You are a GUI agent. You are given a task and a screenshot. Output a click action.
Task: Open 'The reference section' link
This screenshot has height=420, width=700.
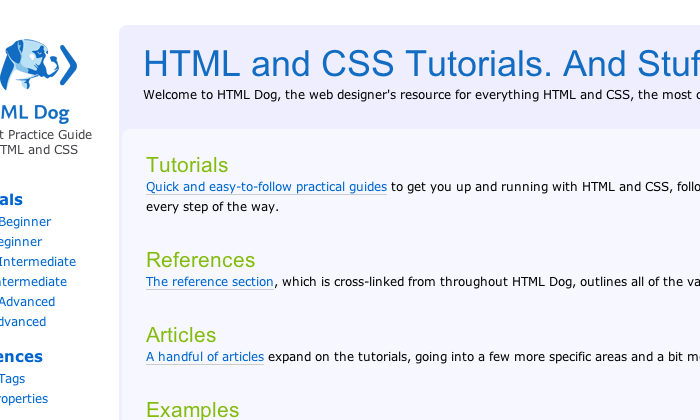point(210,282)
